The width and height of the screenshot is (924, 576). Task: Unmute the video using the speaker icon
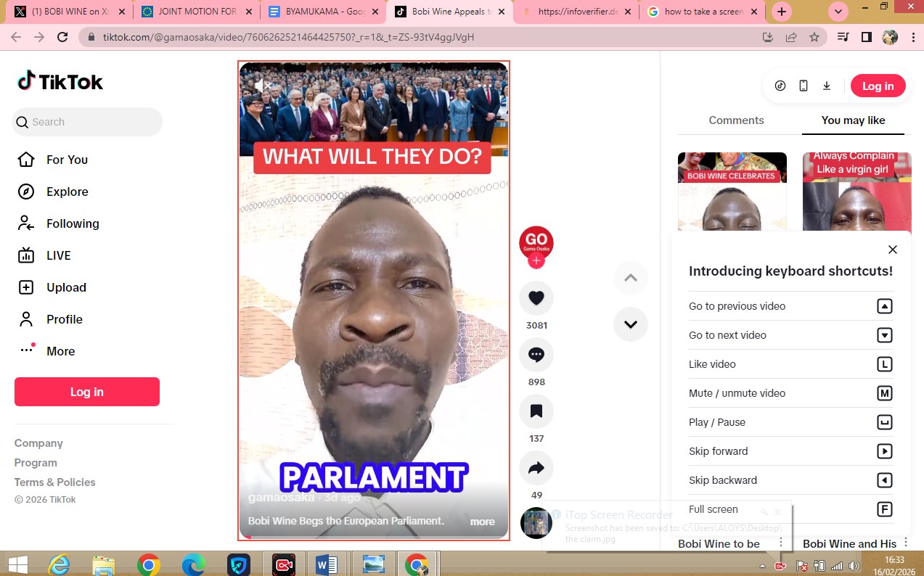(262, 86)
